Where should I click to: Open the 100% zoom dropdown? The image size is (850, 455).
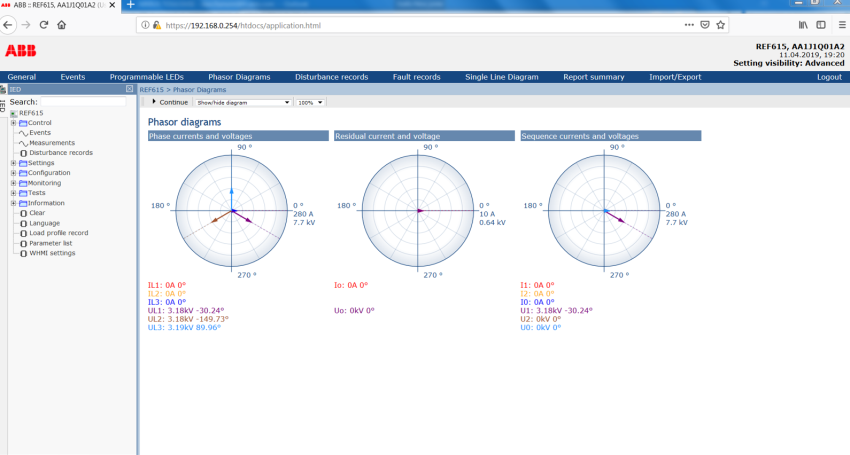(x=311, y=102)
